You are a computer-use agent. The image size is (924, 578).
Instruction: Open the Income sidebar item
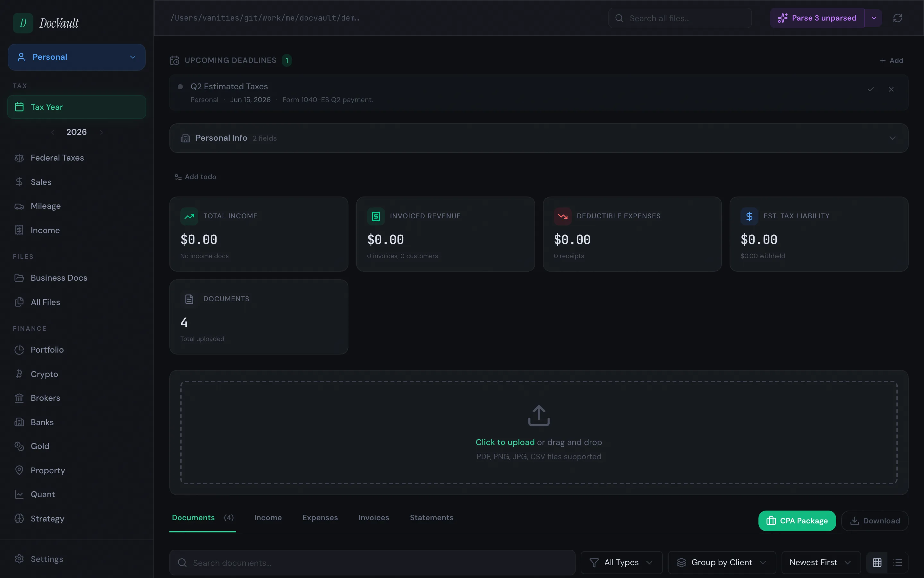tap(76, 230)
